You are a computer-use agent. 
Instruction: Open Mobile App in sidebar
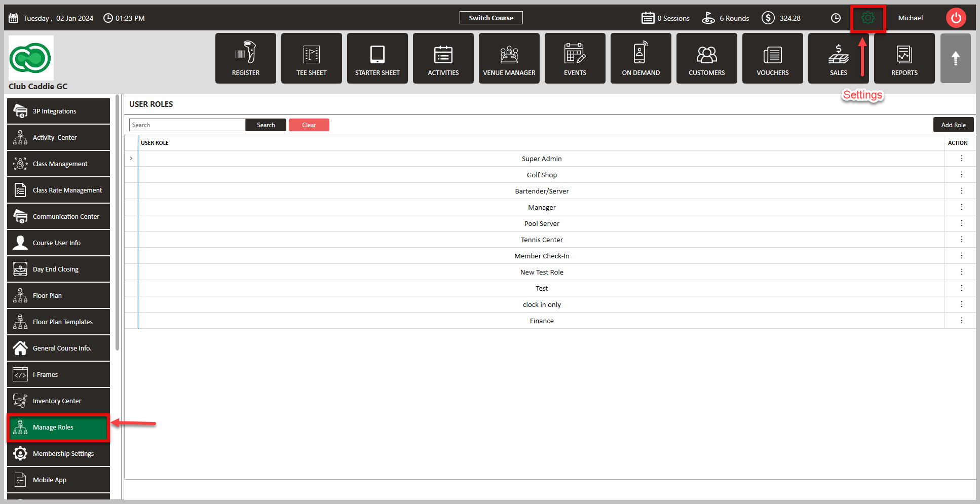58,480
